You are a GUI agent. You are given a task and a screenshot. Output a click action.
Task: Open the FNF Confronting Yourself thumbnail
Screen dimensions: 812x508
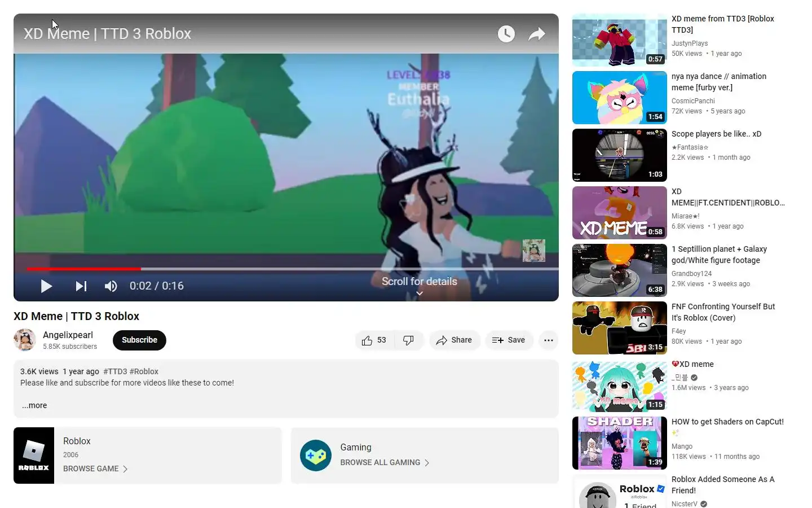click(x=619, y=328)
